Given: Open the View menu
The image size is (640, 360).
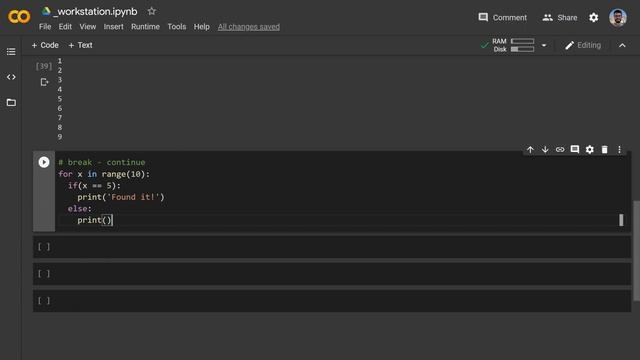Looking at the screenshot, I should [88, 27].
